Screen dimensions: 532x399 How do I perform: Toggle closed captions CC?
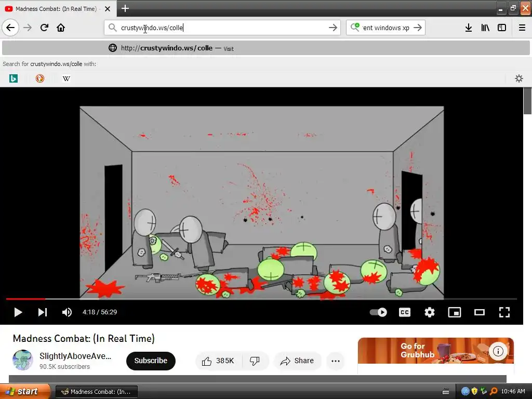(404, 312)
